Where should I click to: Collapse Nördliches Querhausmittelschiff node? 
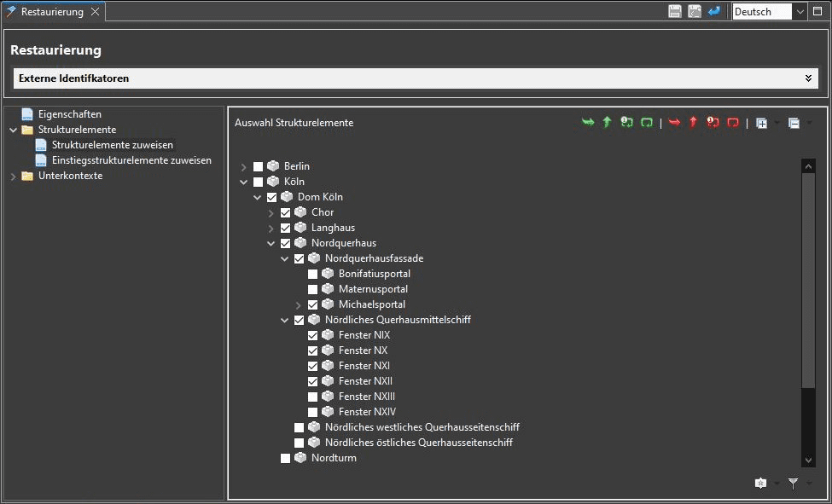pyautogui.click(x=284, y=321)
